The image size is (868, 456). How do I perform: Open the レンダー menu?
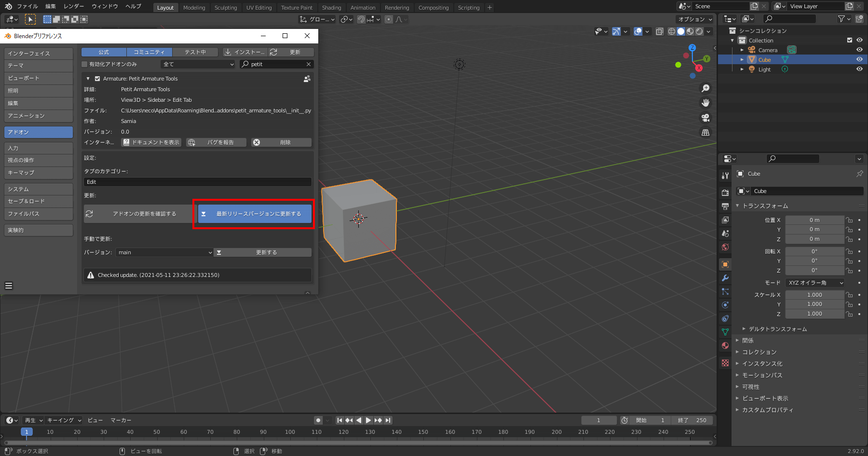[74, 6]
